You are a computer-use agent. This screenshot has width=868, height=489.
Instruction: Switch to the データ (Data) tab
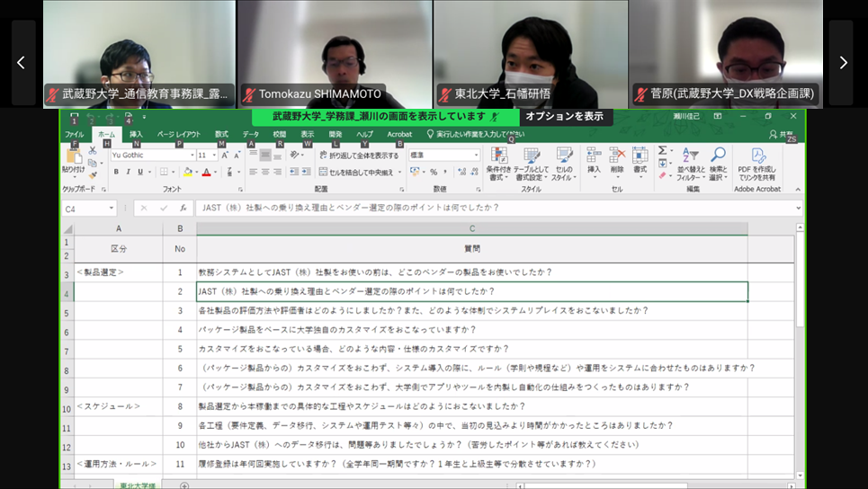250,135
